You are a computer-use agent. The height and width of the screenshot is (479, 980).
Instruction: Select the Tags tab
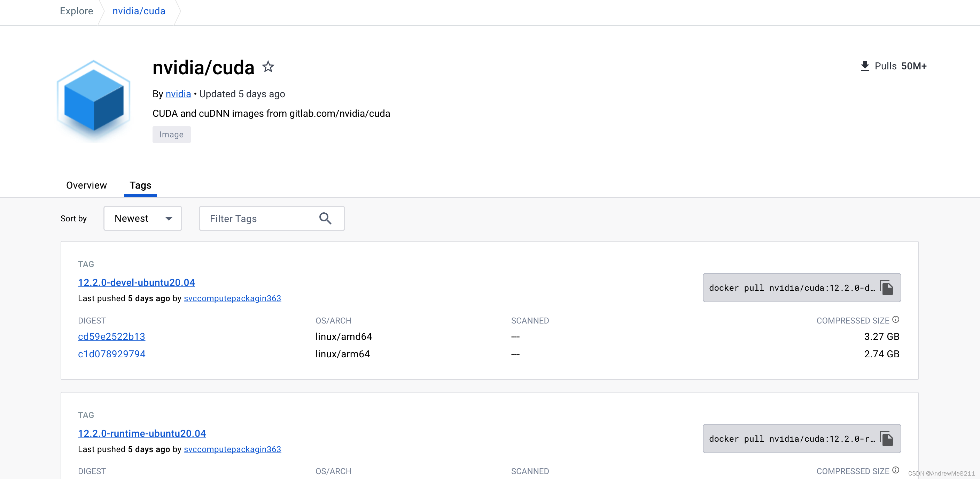140,185
